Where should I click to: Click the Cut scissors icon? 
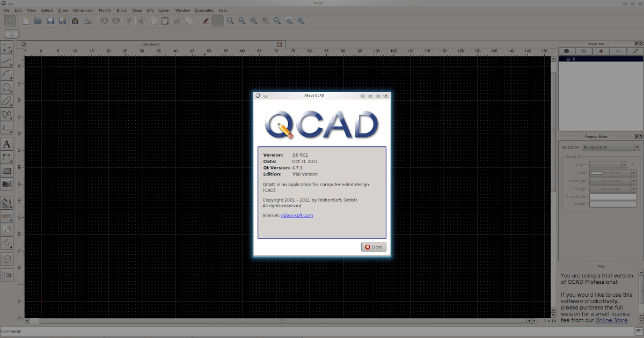click(x=141, y=21)
